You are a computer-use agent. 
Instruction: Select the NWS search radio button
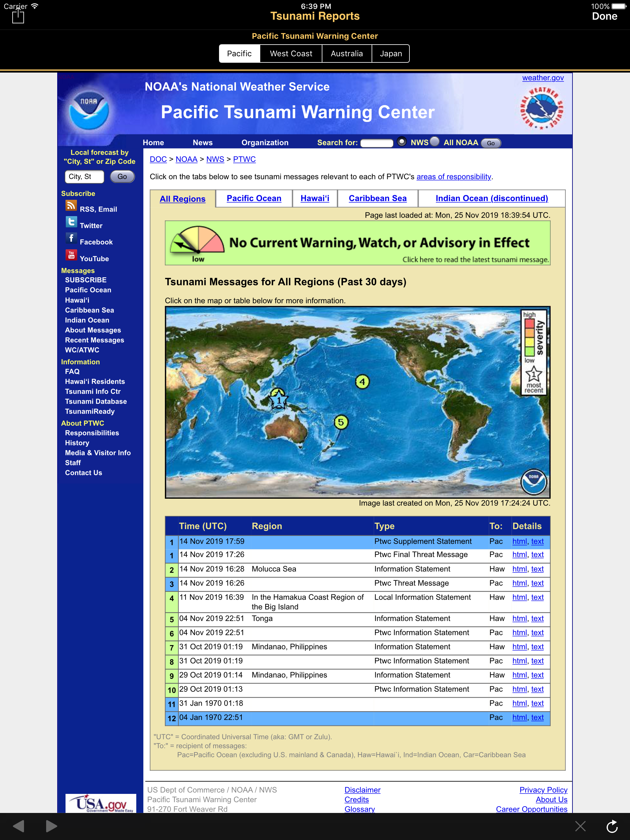[x=402, y=142]
